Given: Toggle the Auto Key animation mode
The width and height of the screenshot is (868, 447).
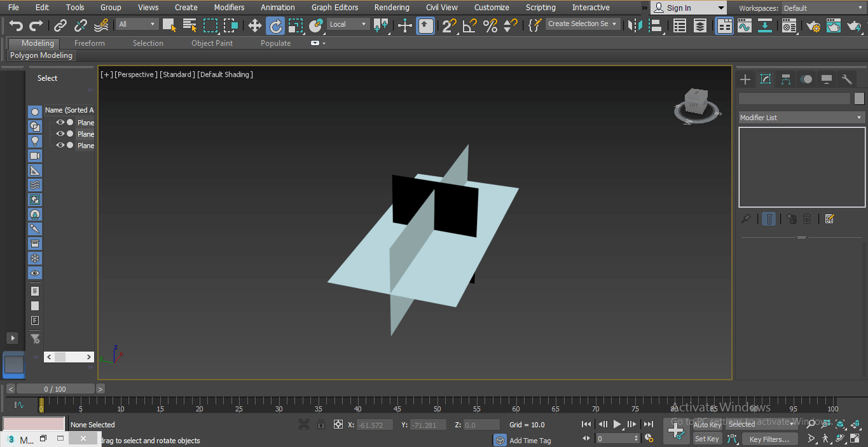Looking at the screenshot, I should 706,425.
